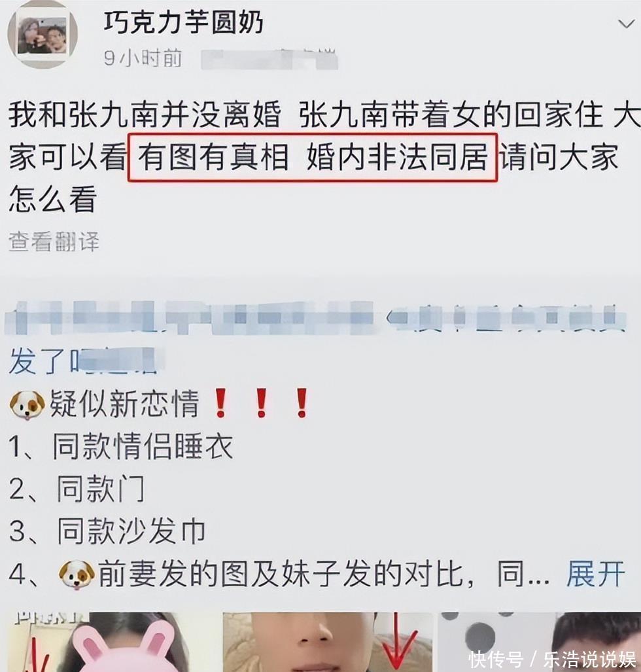Tap the dog emoji before 前妻发的图

click(77, 574)
